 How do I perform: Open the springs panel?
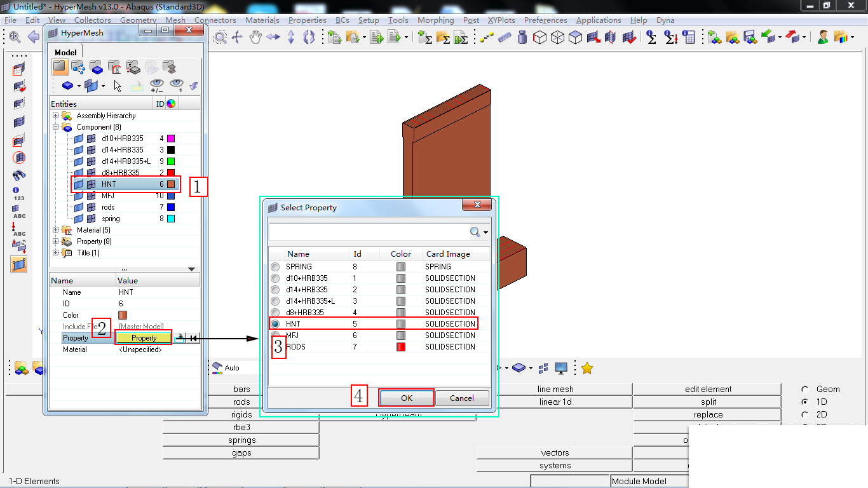pos(241,440)
